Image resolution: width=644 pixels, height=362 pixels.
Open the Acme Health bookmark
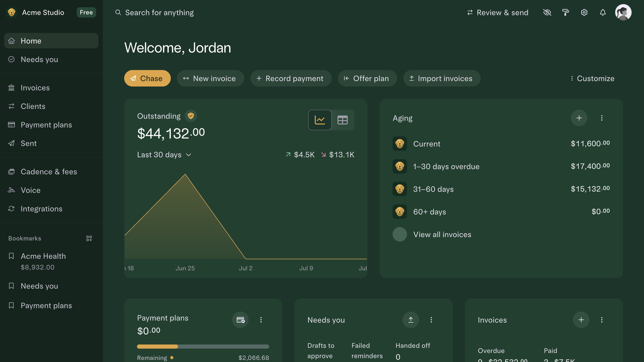[51, 261]
